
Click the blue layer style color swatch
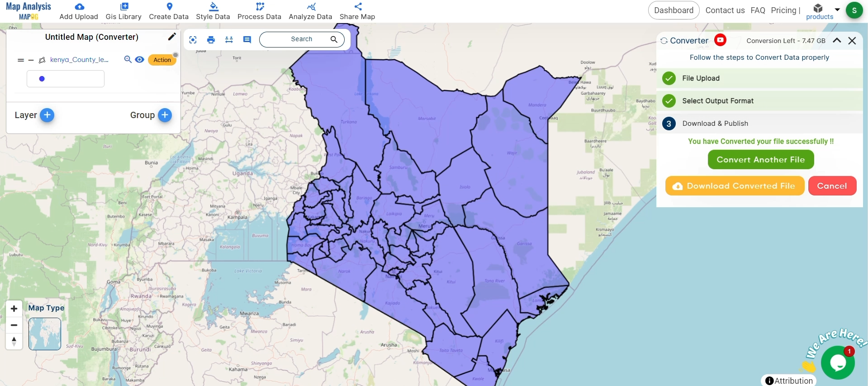tap(42, 79)
